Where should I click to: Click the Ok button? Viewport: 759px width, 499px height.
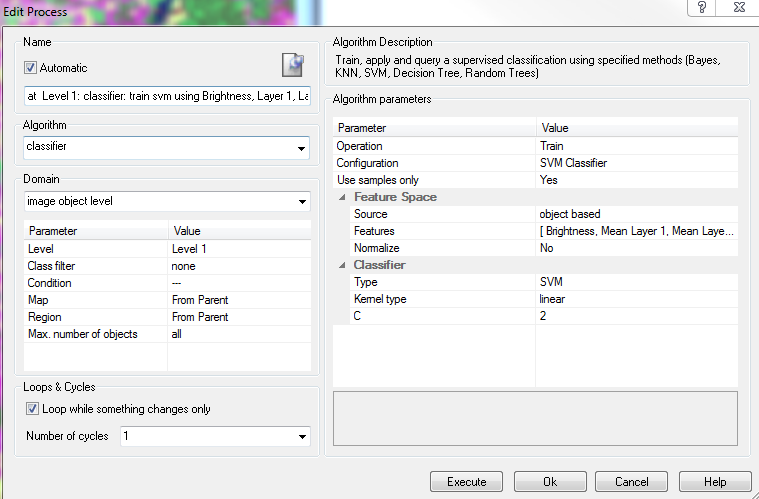(x=550, y=482)
